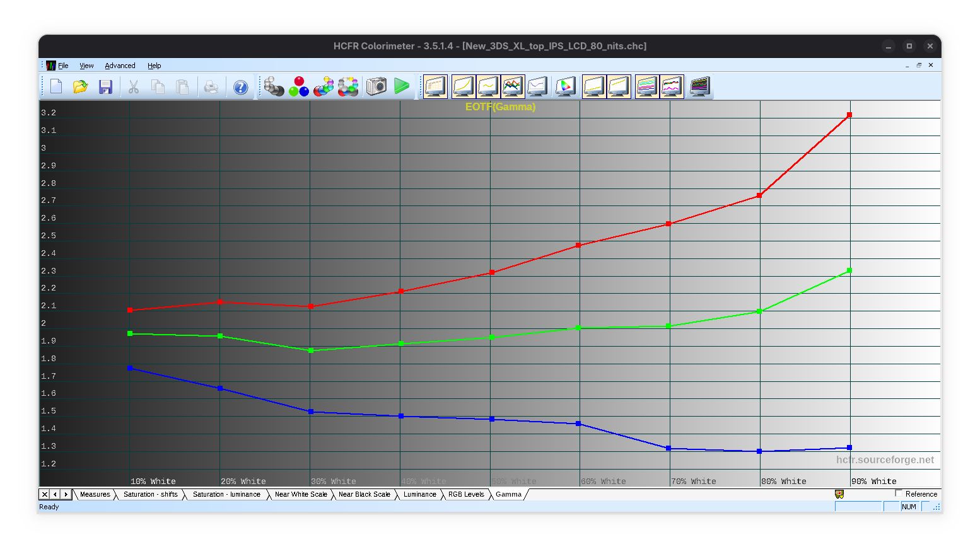Click red gamma point at 90% White
This screenshot has height=554, width=980.
[849, 115]
